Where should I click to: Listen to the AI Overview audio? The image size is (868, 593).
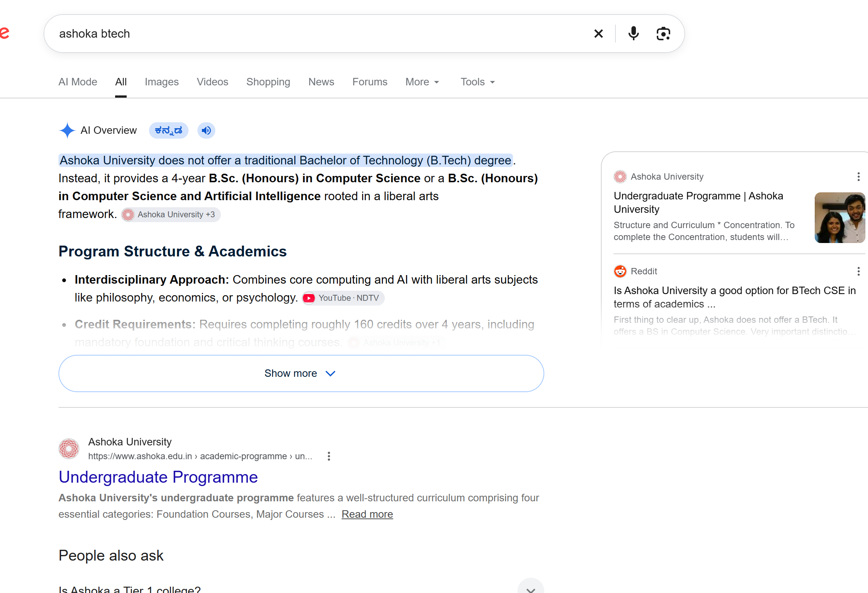(206, 130)
